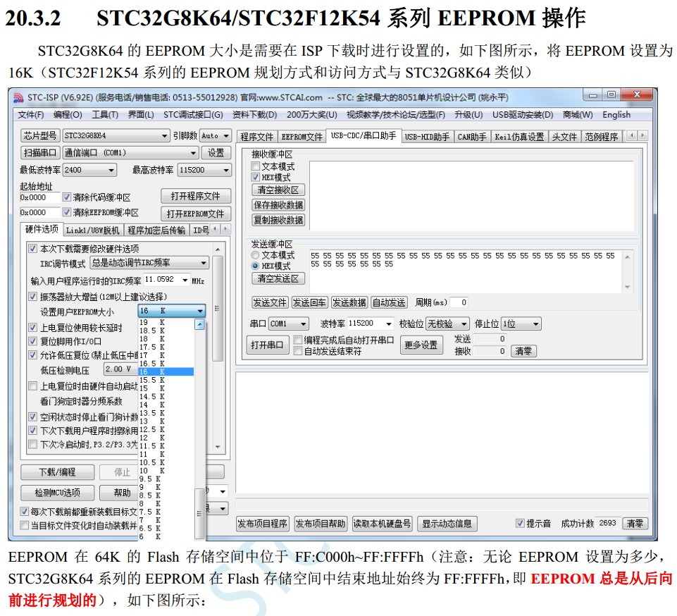Click scroll down arrow of send buffer
Viewport: 677px width, 616px height.
point(628,288)
